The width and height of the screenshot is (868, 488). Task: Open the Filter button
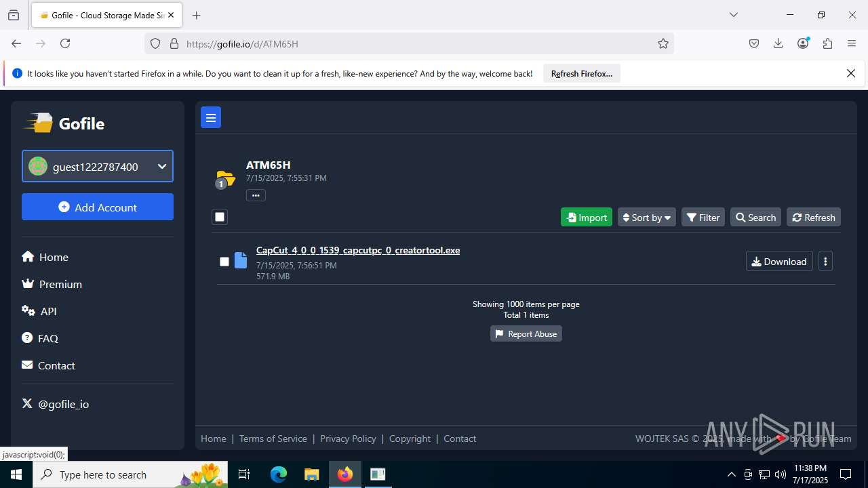coord(703,218)
